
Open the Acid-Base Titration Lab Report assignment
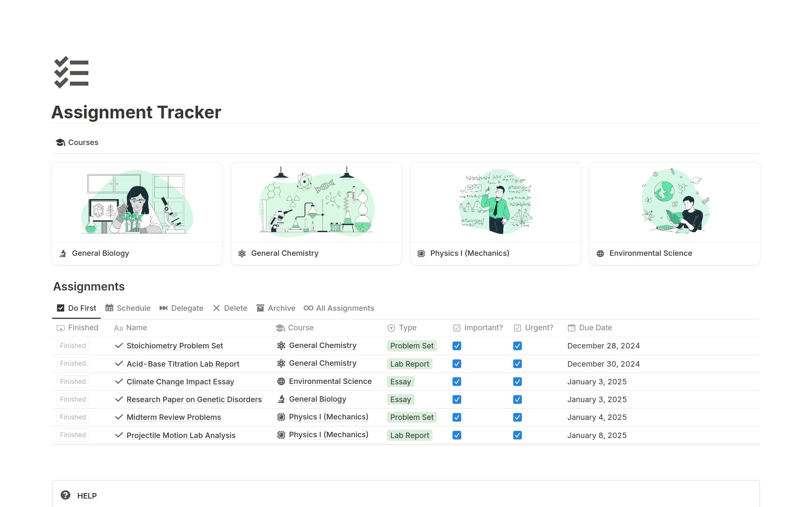183,364
